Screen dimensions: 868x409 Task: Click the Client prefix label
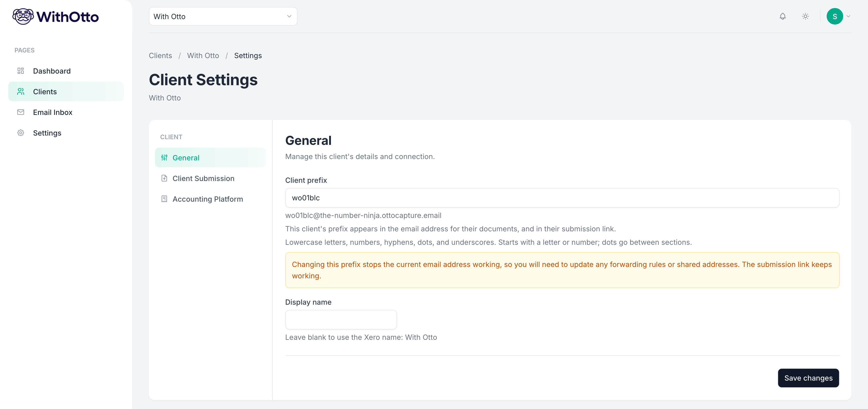coord(306,180)
